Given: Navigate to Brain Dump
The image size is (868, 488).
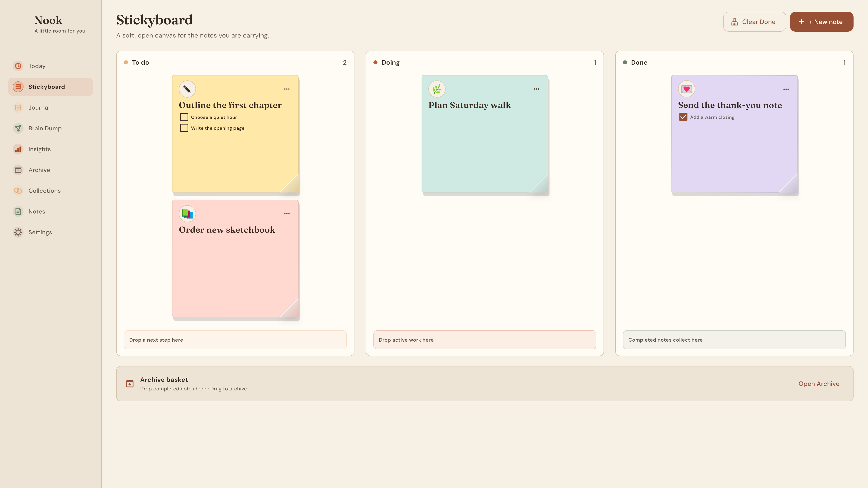Looking at the screenshot, I should [51, 128].
